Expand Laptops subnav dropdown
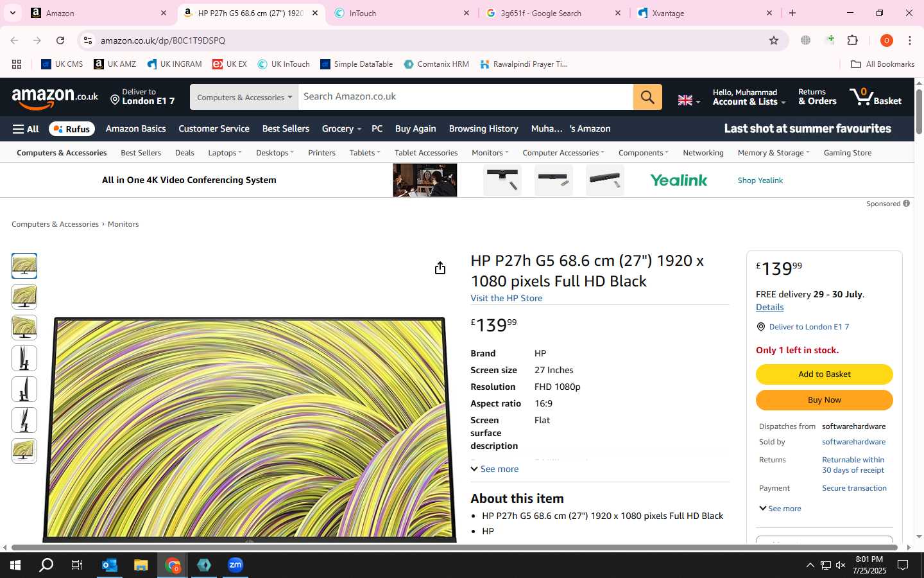924x578 pixels. 225,153
